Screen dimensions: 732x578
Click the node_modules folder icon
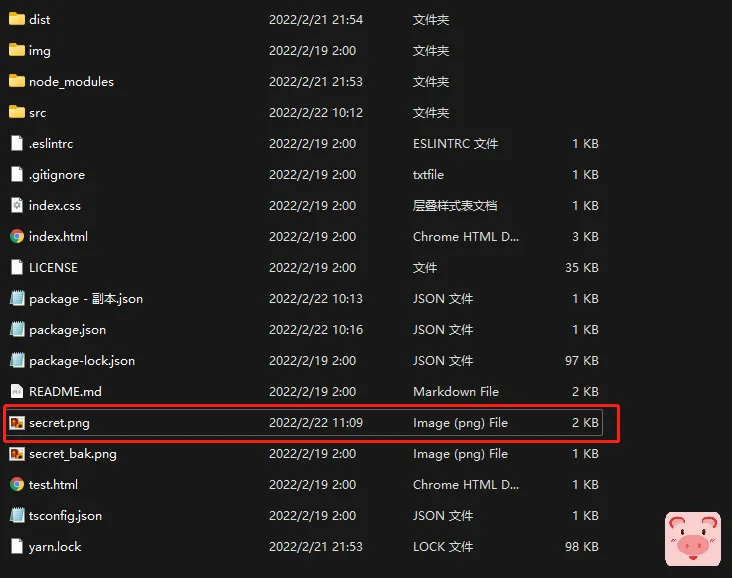pyautogui.click(x=17, y=81)
